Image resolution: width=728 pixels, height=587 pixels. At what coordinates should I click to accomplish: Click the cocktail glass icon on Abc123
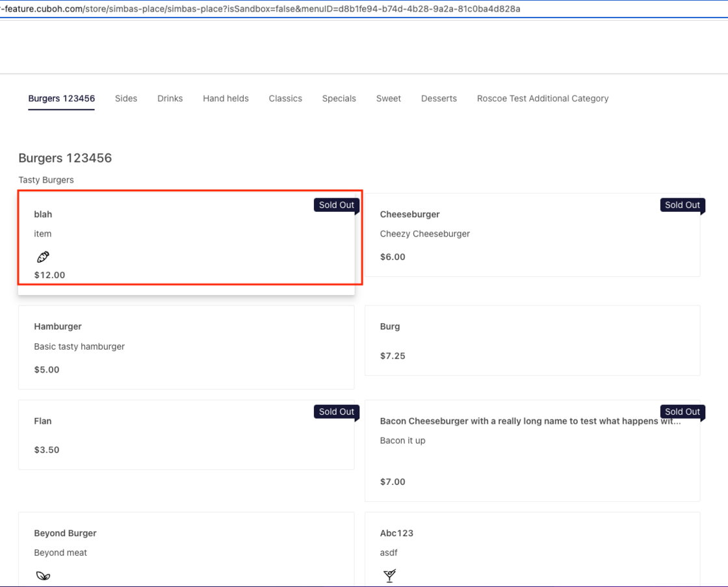389,575
